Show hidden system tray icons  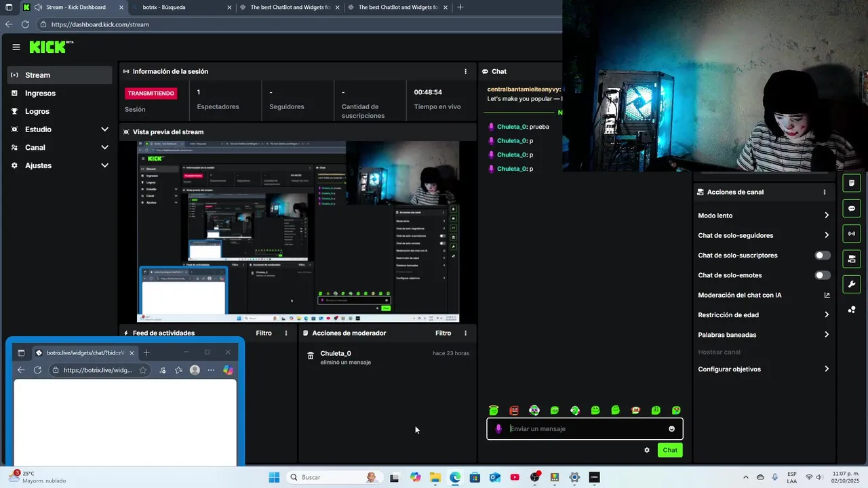pyautogui.click(x=746, y=477)
